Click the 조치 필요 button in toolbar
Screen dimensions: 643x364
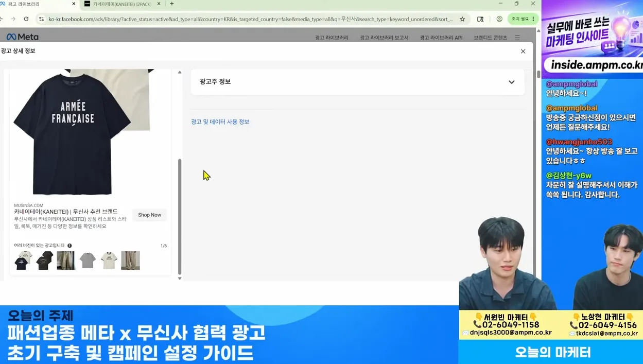click(523, 19)
